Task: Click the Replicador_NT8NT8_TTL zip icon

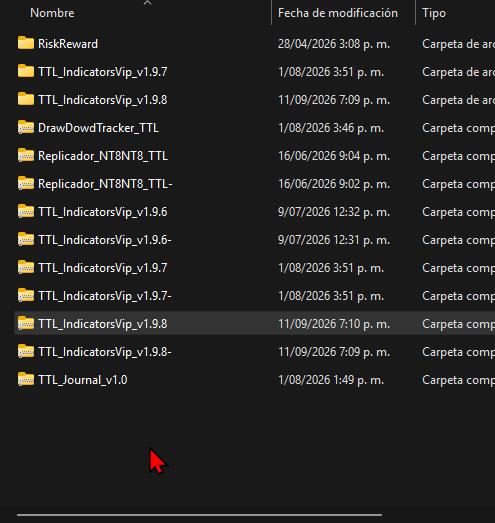Action: 26,155
